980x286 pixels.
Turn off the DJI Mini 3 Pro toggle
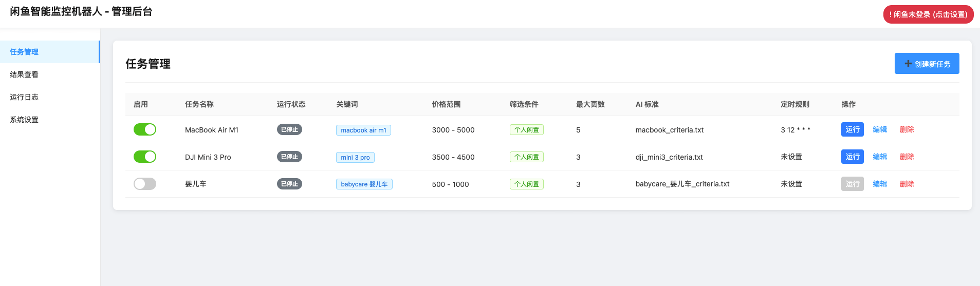(144, 157)
